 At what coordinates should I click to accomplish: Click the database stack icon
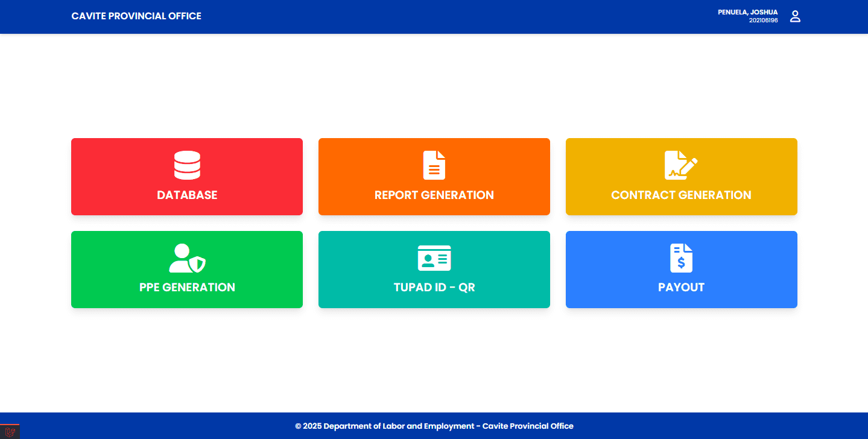coord(187,165)
